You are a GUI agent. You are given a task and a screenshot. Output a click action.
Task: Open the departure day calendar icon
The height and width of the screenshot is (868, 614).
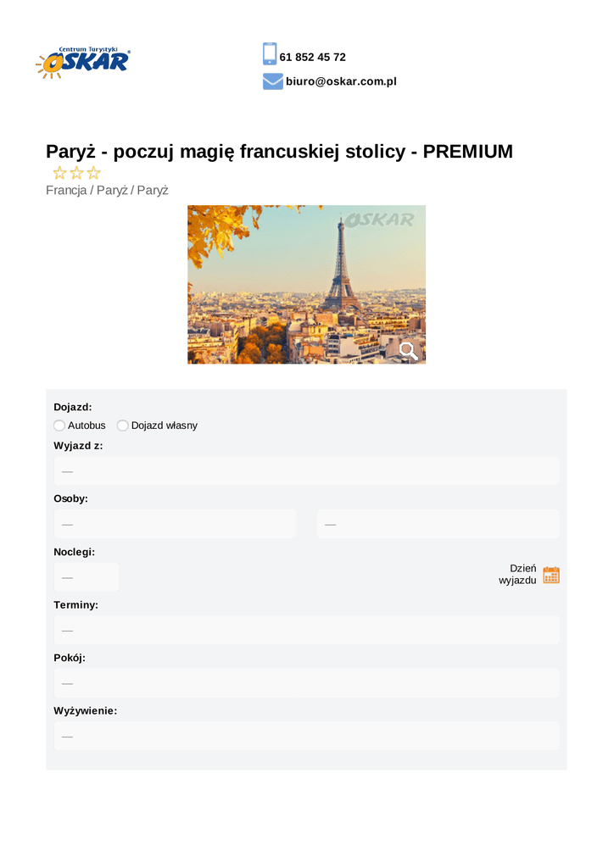pos(551,575)
